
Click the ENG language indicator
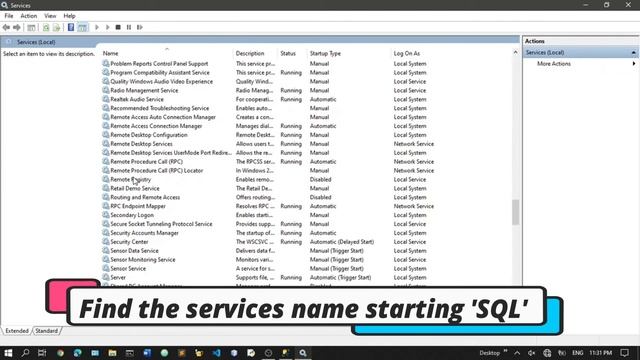point(578,353)
